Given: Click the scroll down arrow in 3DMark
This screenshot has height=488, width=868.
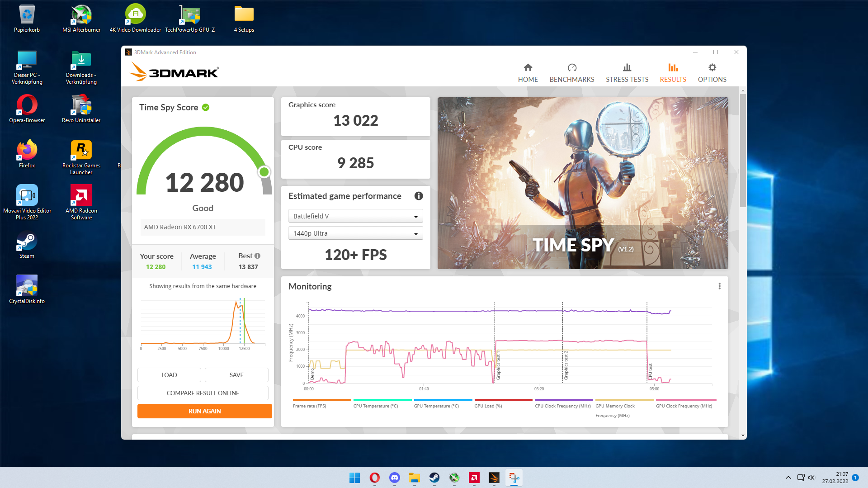Looking at the screenshot, I should (743, 436).
